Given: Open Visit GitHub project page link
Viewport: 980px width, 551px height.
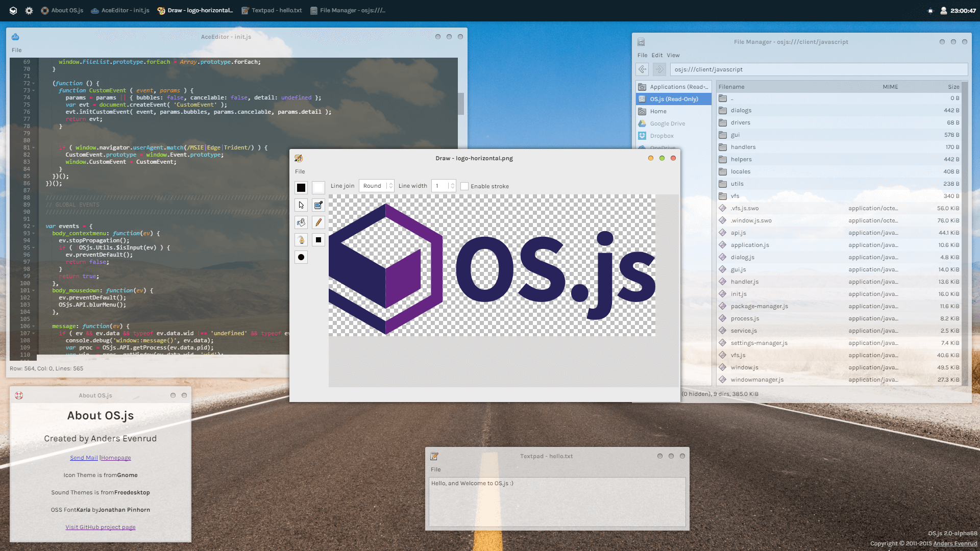Looking at the screenshot, I should click(x=101, y=527).
